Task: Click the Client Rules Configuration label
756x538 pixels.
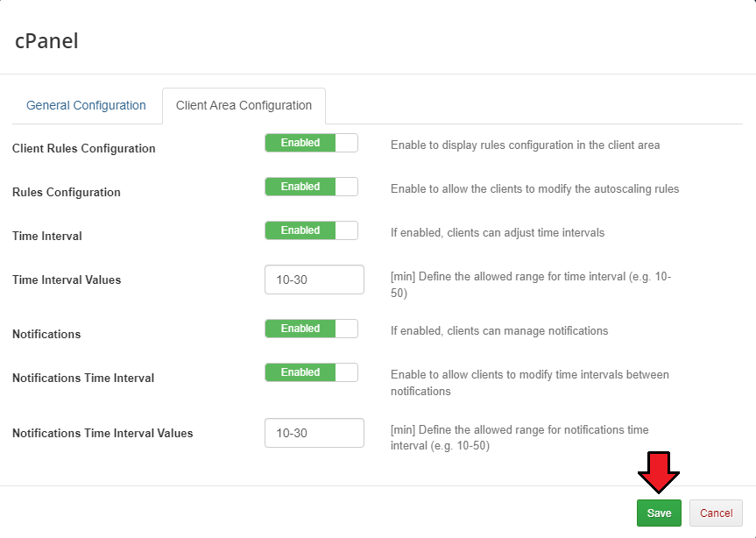Action: pos(84,148)
